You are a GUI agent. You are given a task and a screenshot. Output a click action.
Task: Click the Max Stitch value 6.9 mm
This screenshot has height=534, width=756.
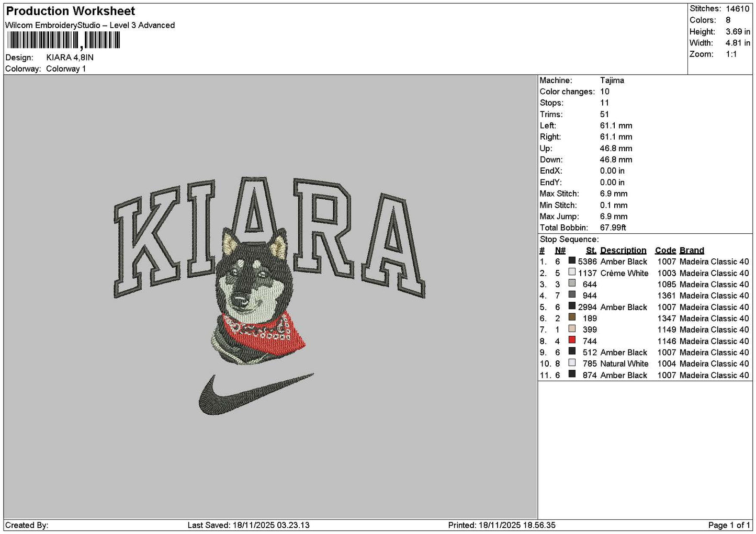tap(614, 194)
